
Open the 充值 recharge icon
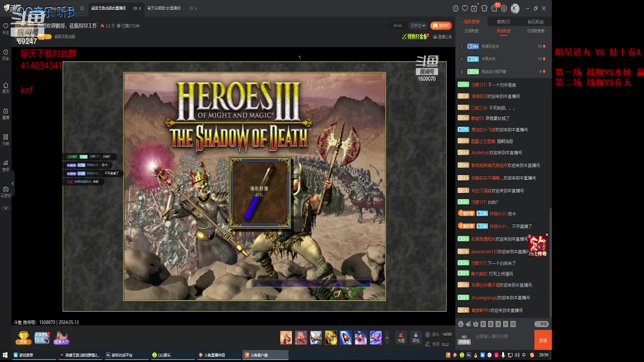click(401, 337)
